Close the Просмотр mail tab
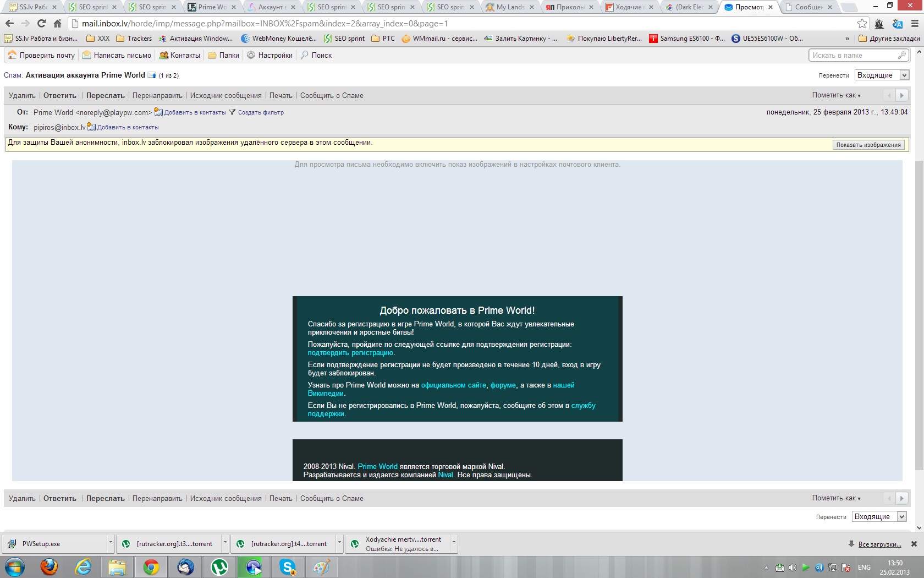The width and height of the screenshot is (924, 578). point(771,7)
